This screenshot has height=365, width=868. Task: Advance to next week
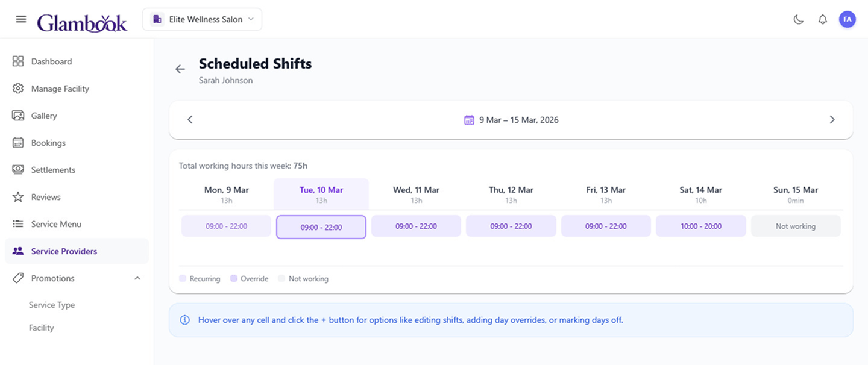tap(832, 120)
